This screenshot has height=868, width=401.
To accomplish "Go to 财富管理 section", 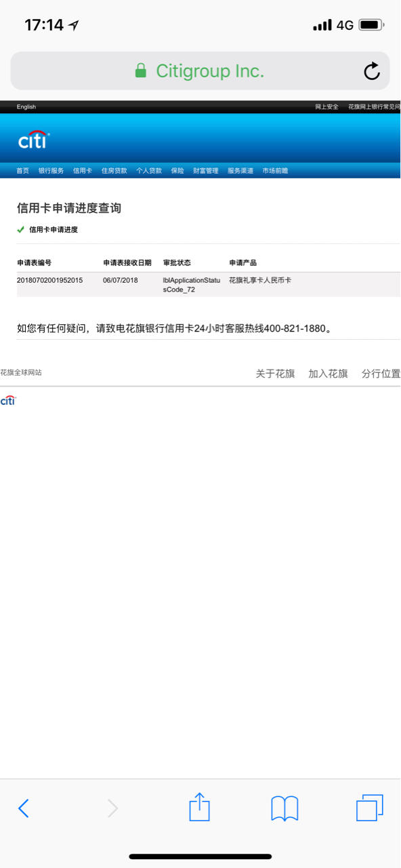I will click(206, 171).
